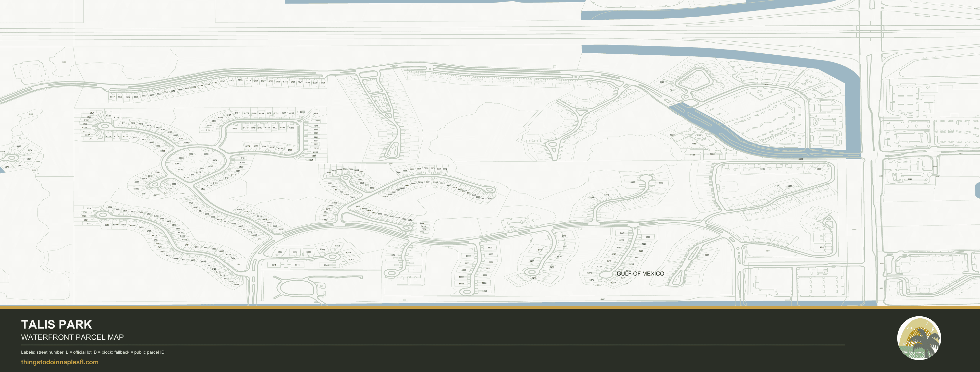The height and width of the screenshot is (372, 980).
Task: Select parcel 6254
Action: 289,150
